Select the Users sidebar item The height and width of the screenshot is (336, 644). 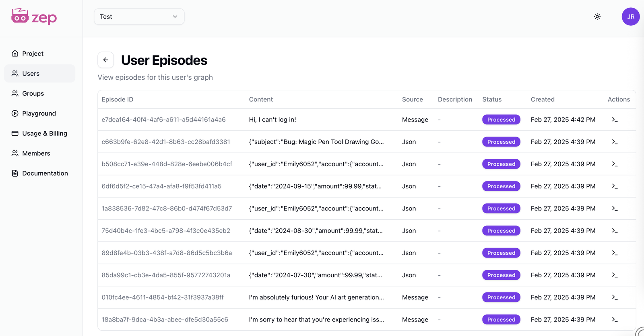31,74
